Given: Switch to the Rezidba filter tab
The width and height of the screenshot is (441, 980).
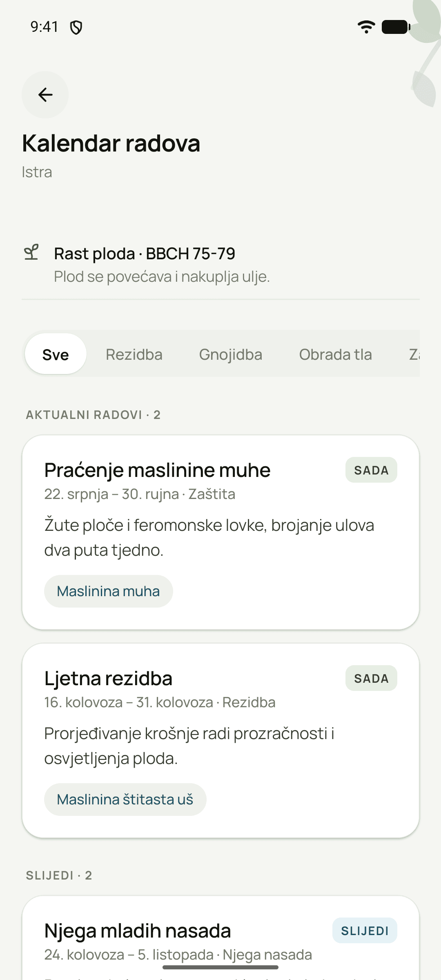Looking at the screenshot, I should click(134, 354).
